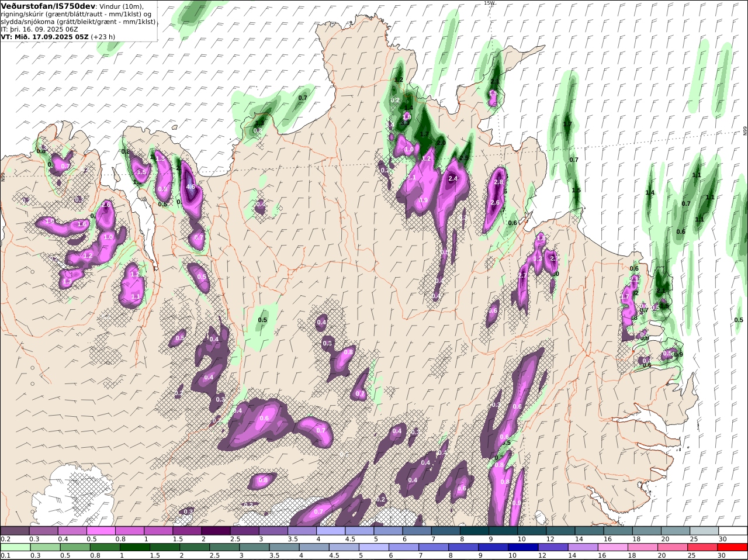Screen dimensions: 748x560
Task: Select the 2.8 snowfall value label
Action: [498, 182]
